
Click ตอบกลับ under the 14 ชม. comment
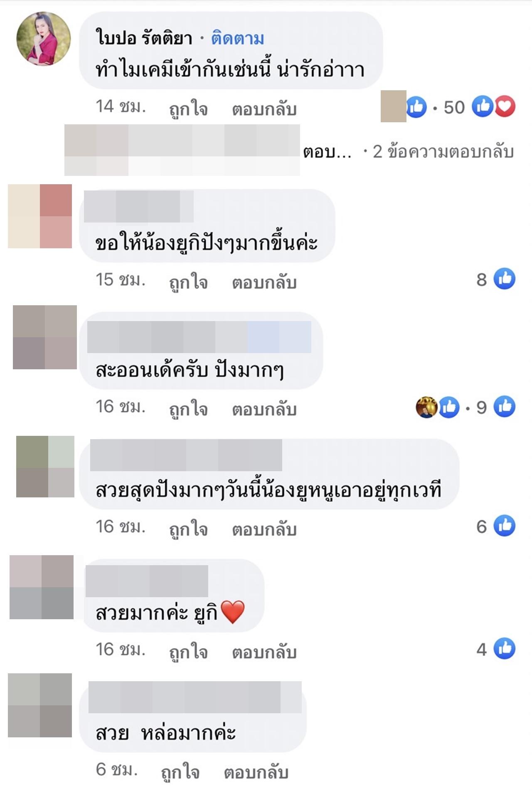[x=264, y=109]
